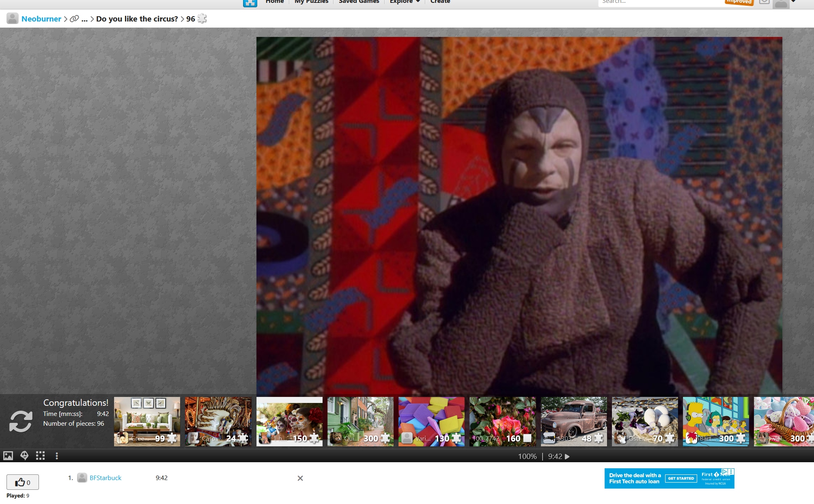Open the messages envelope icon
Image resolution: width=814 pixels, height=504 pixels.
pyautogui.click(x=764, y=2)
